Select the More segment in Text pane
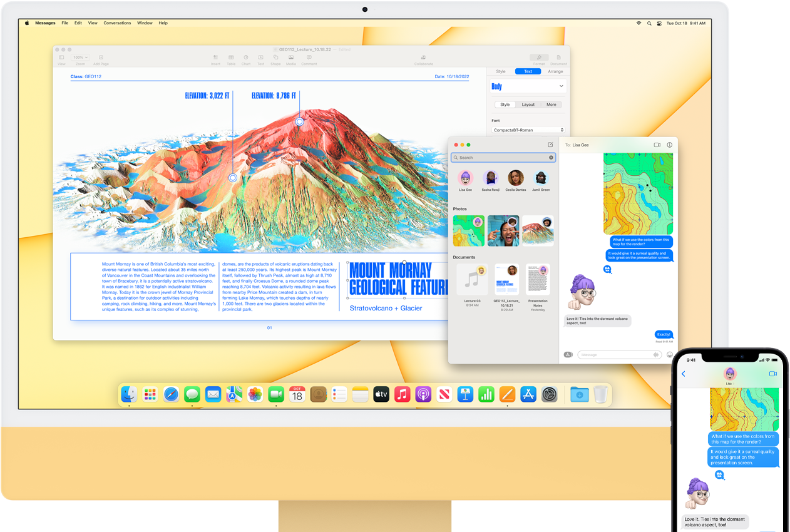 [x=551, y=105]
